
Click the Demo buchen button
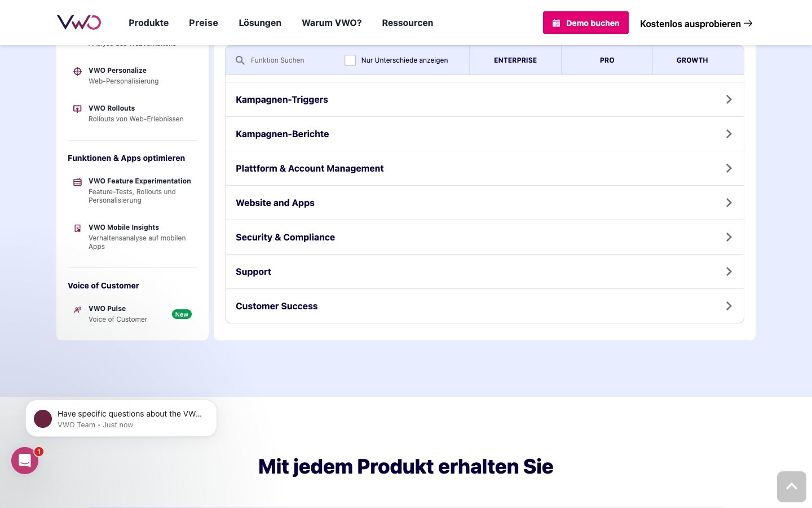coord(585,23)
